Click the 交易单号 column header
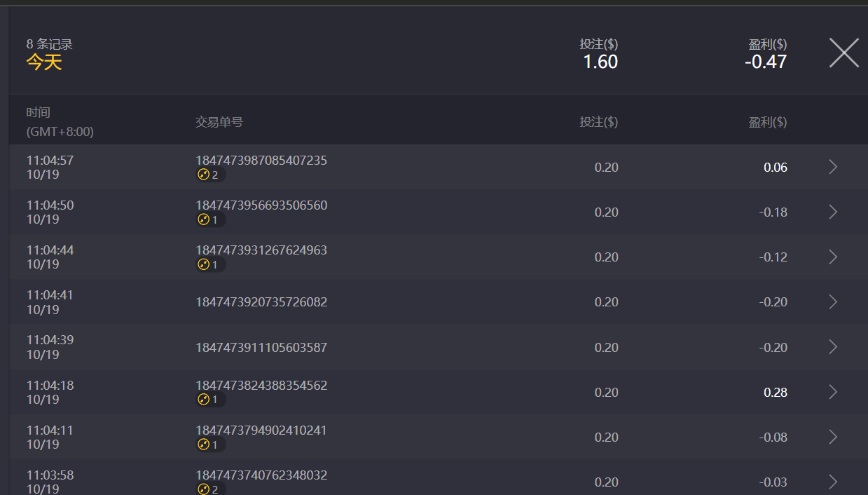868x495 pixels. point(218,121)
